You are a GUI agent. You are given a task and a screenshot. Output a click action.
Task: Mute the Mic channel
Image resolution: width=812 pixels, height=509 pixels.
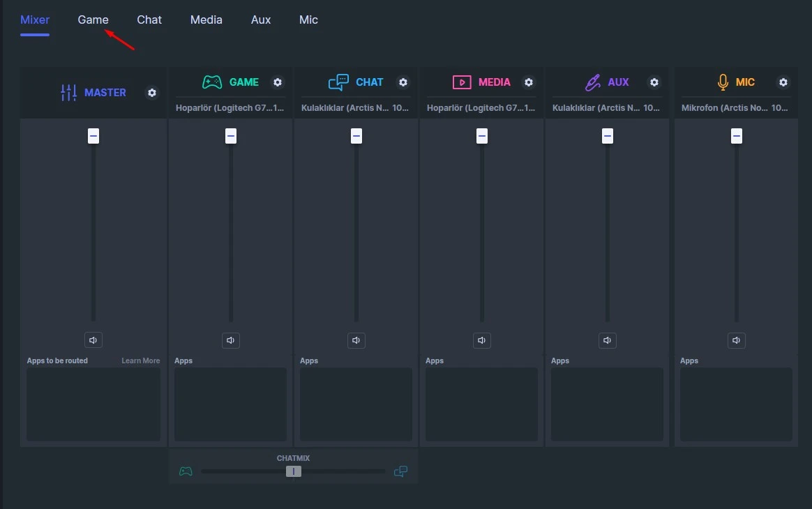(737, 340)
